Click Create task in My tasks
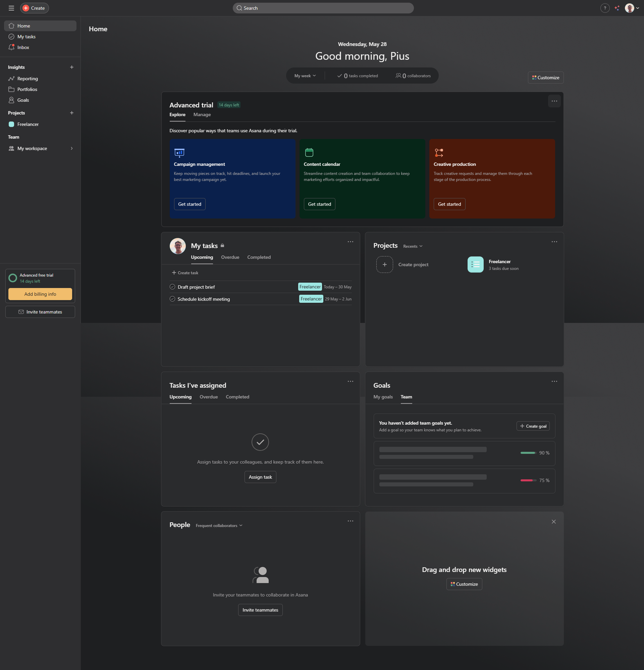Screen dimensions: 644x670 [185, 273]
